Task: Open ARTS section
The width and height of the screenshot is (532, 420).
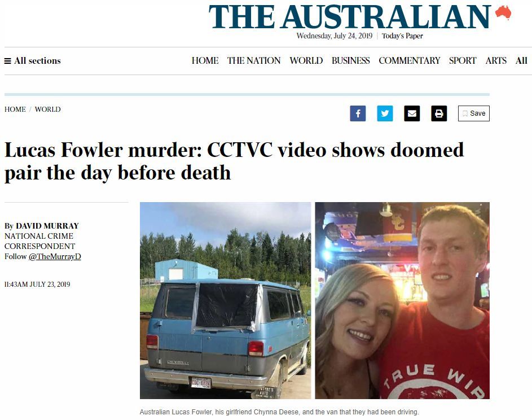Action: pos(496,61)
